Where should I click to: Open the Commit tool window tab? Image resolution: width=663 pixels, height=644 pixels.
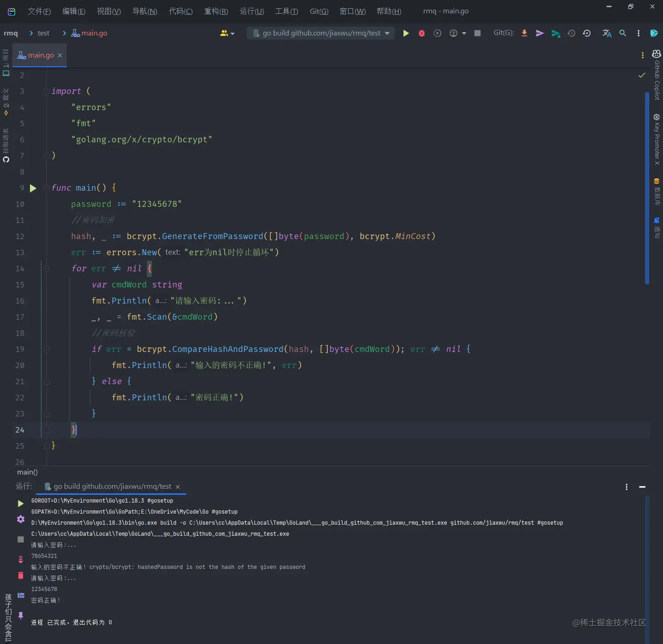[x=6, y=102]
